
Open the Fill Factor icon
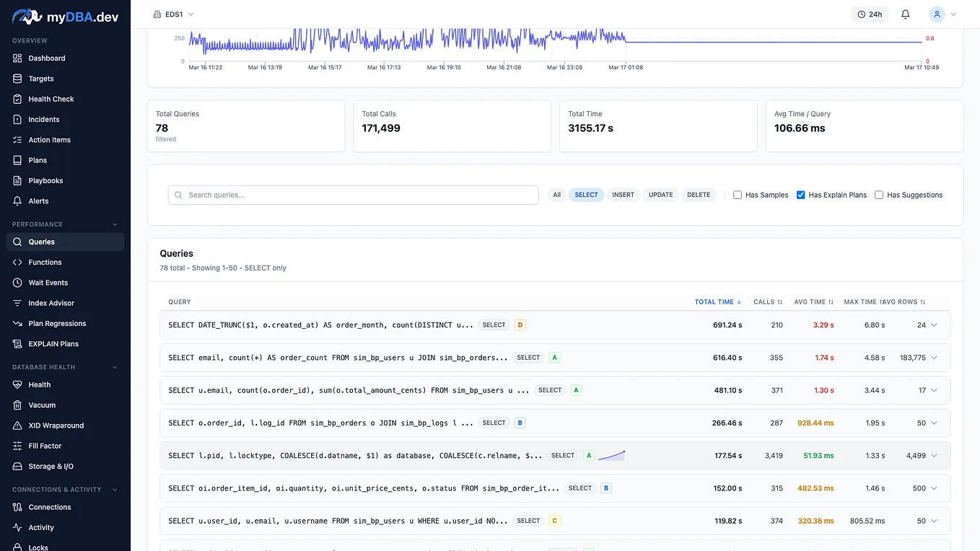[x=17, y=446]
